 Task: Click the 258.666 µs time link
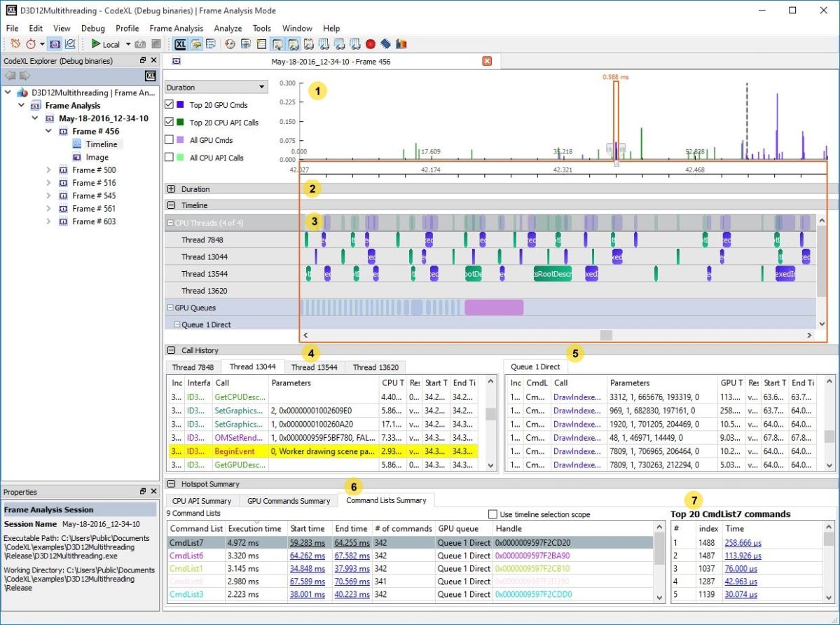click(x=743, y=542)
